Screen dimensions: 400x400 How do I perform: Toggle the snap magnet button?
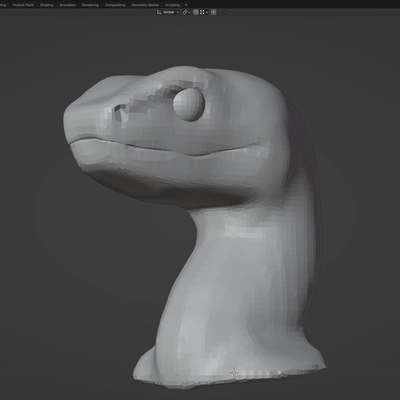196,12
